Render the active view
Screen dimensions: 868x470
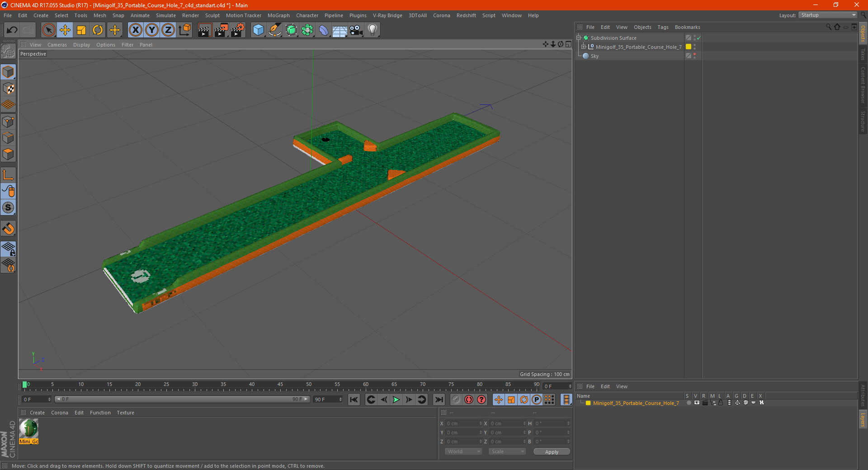click(x=204, y=30)
